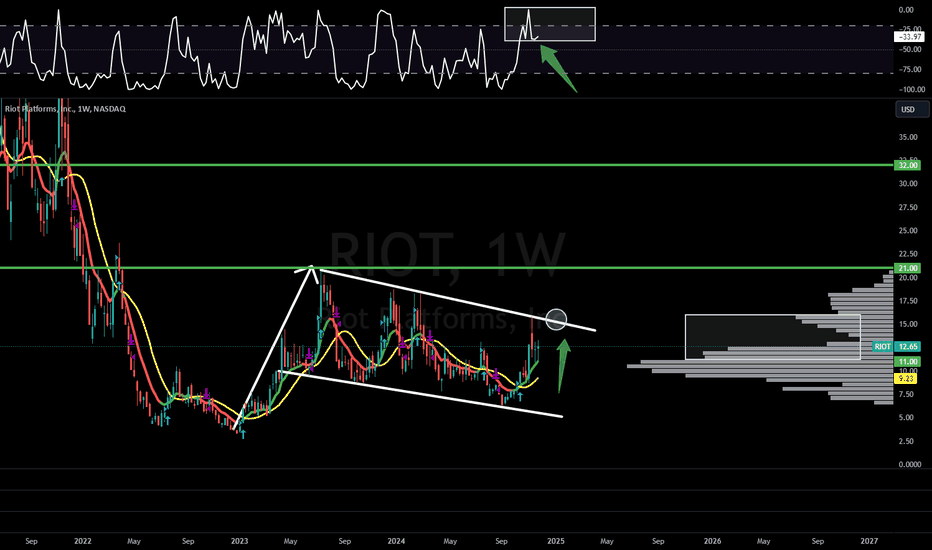The image size is (932, 550).
Task: Click the 2026 label on time axis
Action: 713,541
